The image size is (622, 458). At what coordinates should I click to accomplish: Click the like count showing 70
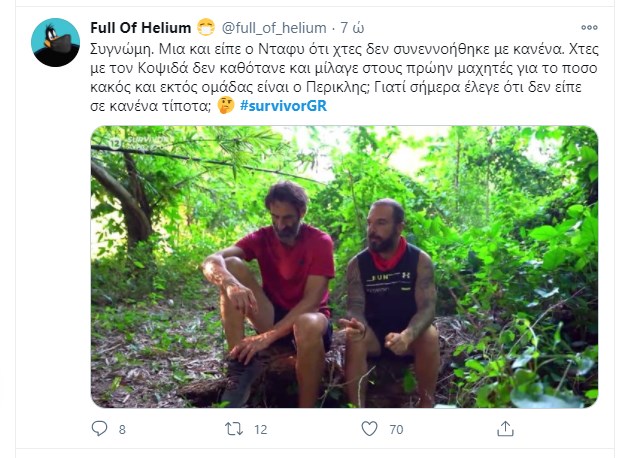click(x=397, y=430)
